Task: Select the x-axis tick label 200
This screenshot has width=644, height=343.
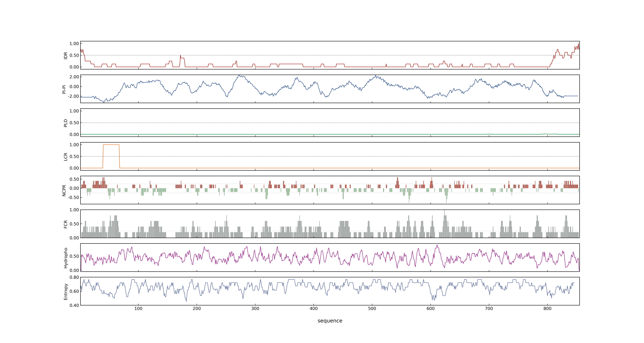Action: click(197, 309)
